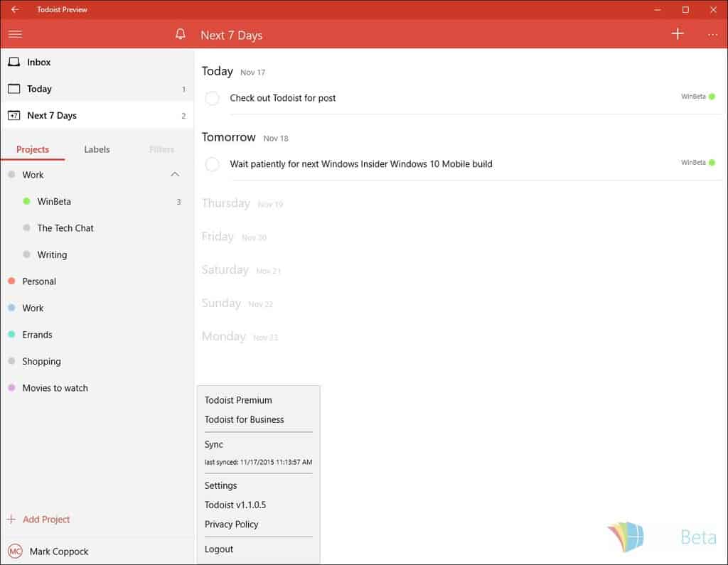This screenshot has height=565, width=728.
Task: Click the MC user avatar icon
Action: (x=15, y=551)
